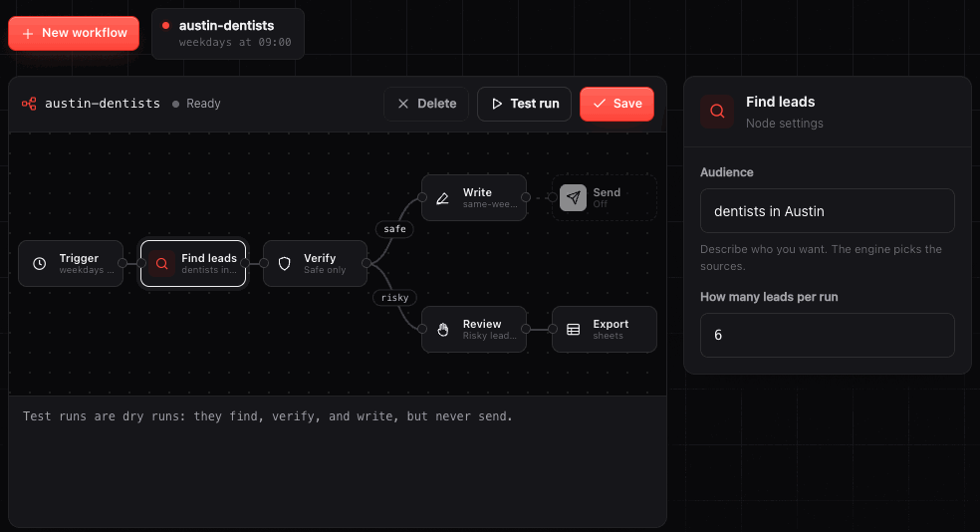Save the workflow
This screenshot has height=532, width=980.
click(x=616, y=104)
